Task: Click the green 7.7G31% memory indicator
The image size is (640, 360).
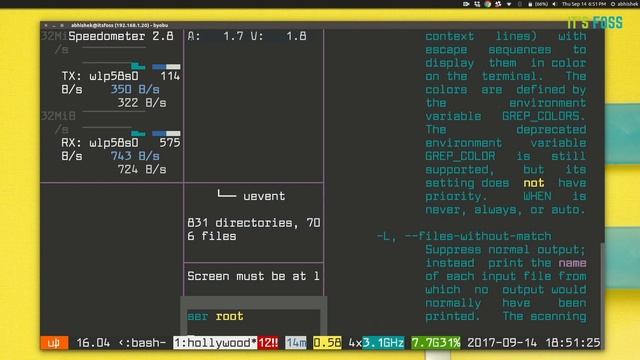Action: tap(436, 343)
